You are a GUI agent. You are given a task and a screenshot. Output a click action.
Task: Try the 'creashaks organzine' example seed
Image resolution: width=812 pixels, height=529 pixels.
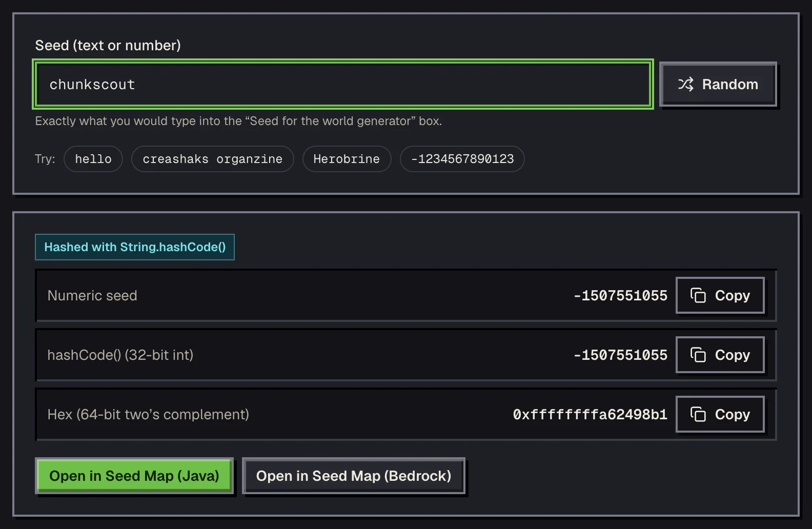212,159
